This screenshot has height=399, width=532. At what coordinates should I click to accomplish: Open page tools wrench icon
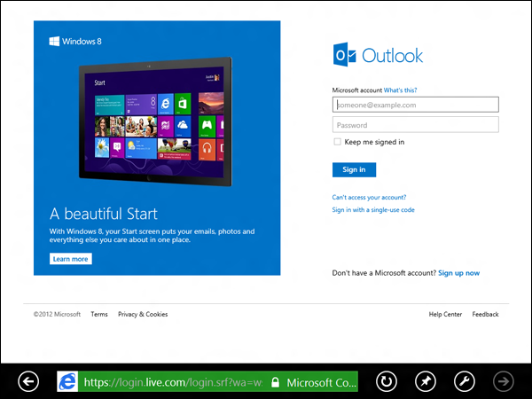pyautogui.click(x=465, y=381)
